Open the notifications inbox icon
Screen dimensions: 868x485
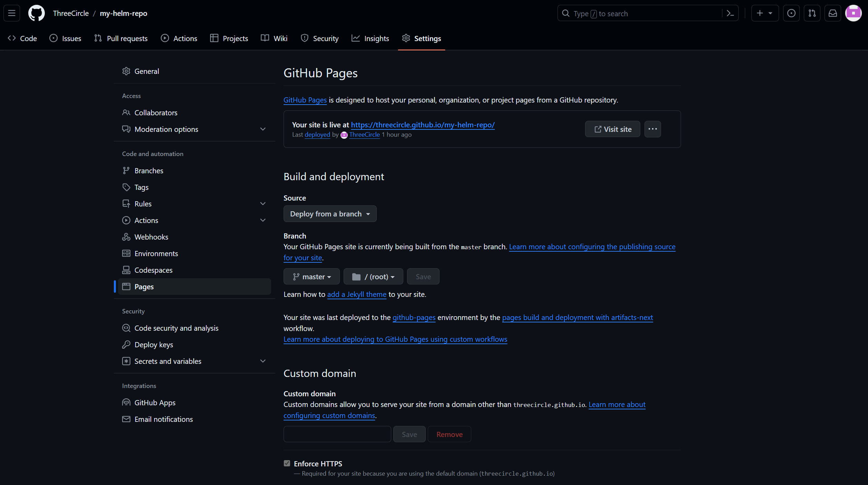click(833, 13)
